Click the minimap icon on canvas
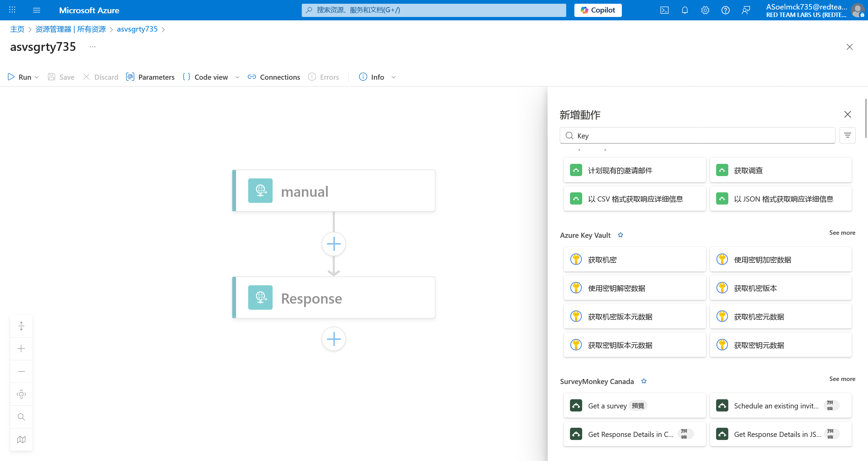Viewport: 868px width, 461px height. [x=21, y=439]
